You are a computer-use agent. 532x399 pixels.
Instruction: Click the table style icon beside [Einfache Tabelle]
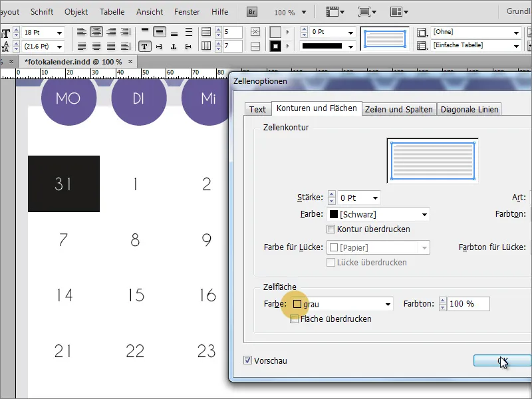point(422,45)
